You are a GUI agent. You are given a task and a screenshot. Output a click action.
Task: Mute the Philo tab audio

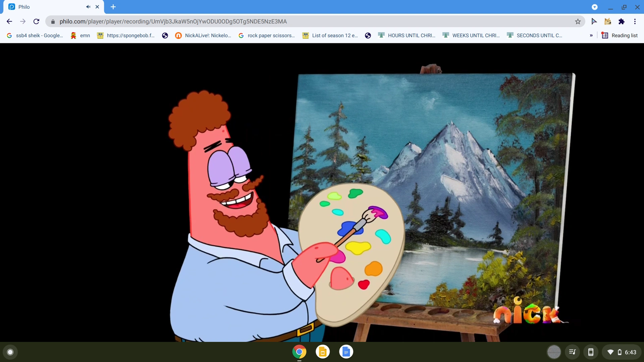[x=88, y=7]
